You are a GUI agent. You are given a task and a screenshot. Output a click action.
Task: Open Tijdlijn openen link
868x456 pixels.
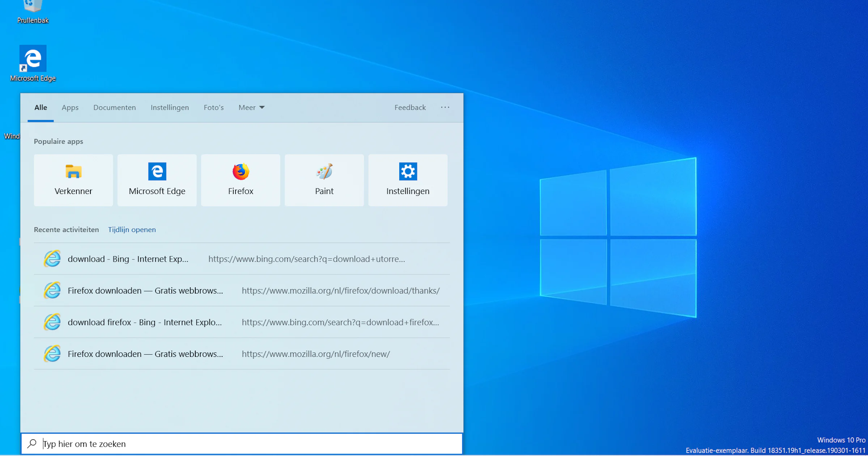[x=132, y=229]
